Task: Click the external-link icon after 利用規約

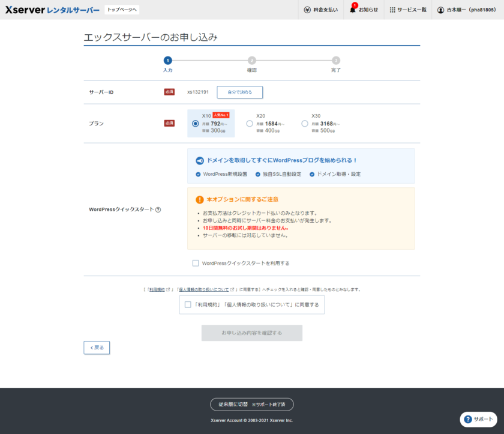Action: click(x=168, y=290)
